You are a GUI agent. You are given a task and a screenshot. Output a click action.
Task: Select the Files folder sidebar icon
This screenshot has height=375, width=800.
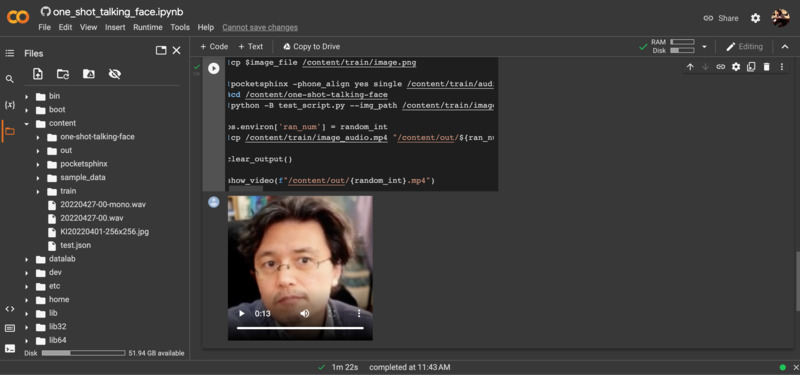pos(10,131)
